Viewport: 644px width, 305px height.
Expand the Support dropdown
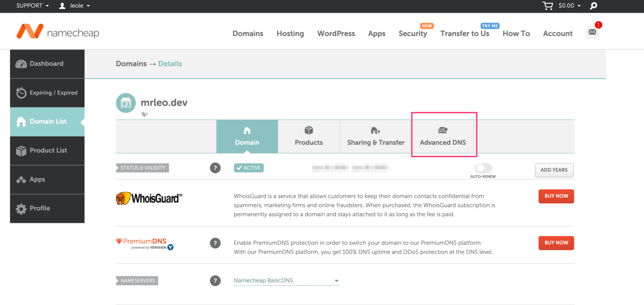(x=33, y=6)
